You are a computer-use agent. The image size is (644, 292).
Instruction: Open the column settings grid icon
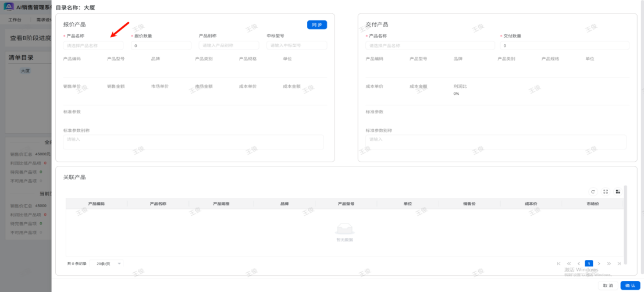[618, 191]
